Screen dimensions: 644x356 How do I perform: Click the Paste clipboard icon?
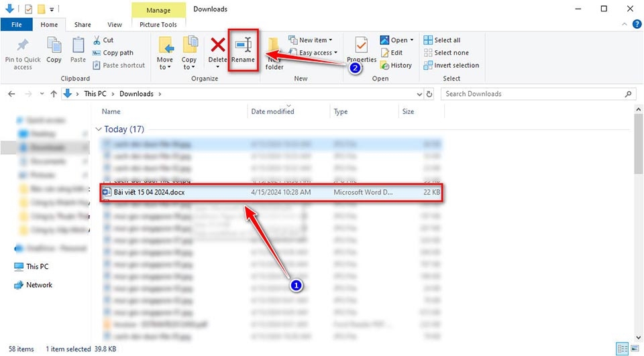point(78,44)
